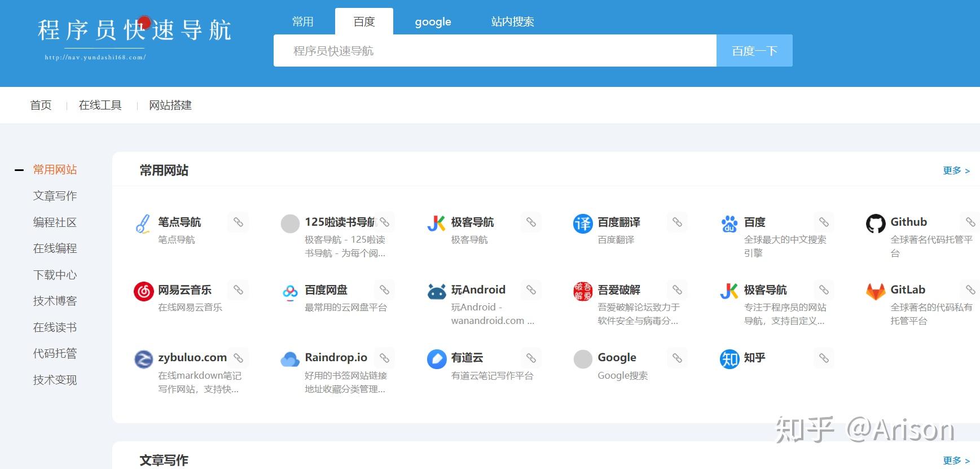Click the link icon beside 吾爱破解
The image size is (980, 469).
pos(677,290)
